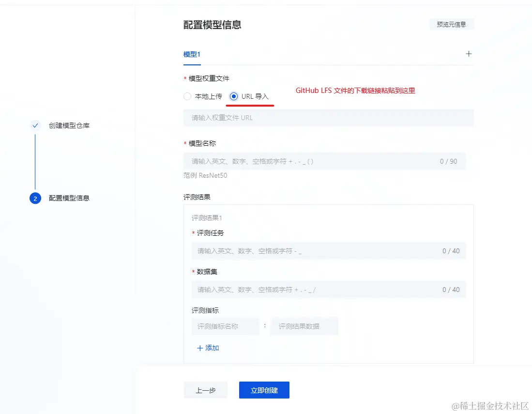The image size is (532, 414).
Task: Click the plus icon next to 添加
Action: point(200,348)
